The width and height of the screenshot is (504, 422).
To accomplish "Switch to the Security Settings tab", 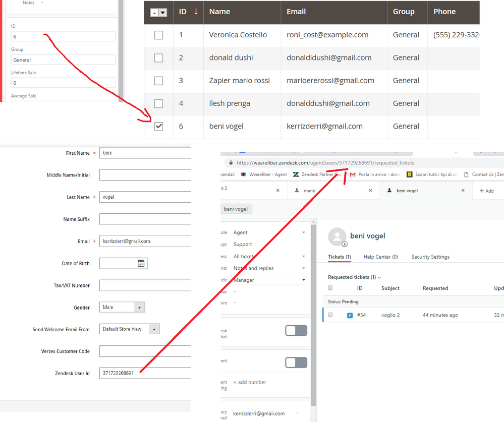I will 430,257.
